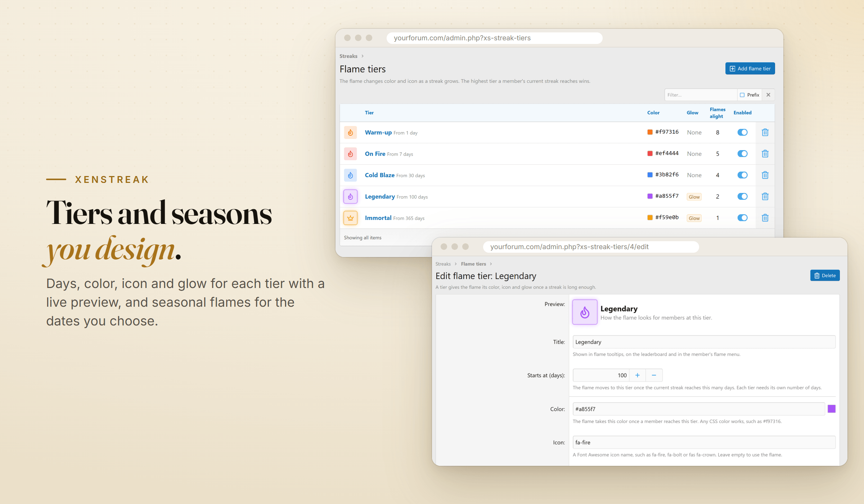Click the #f97316 orange swatch in Warm-up row

(650, 132)
